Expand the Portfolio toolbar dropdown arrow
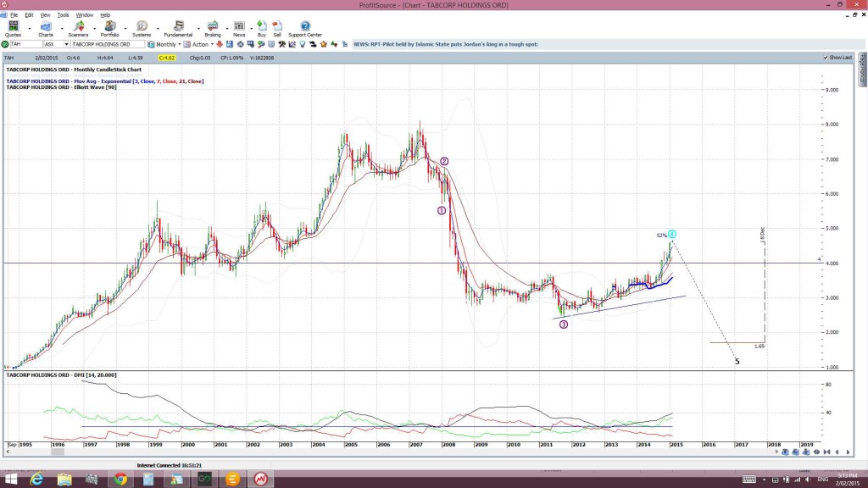 tap(125, 29)
